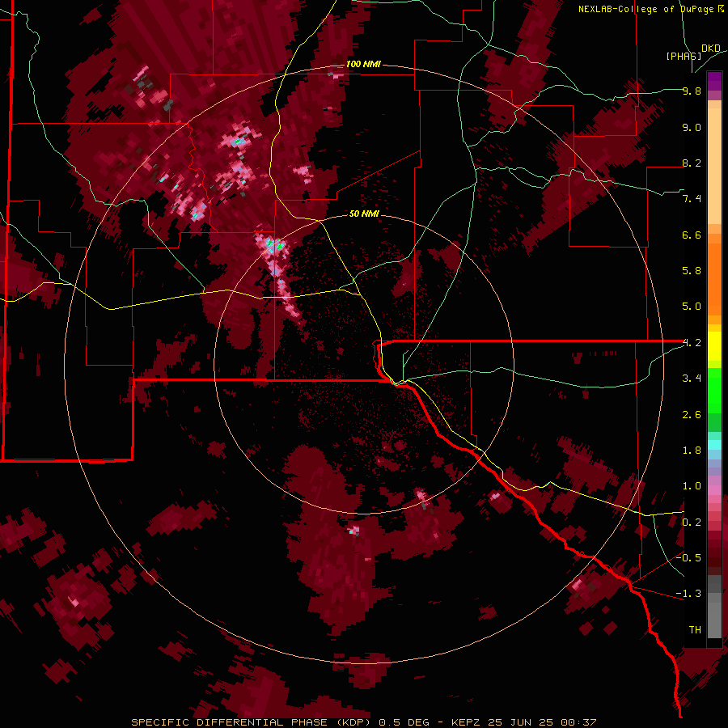Image resolution: width=728 pixels, height=728 pixels.
Task: Click the 8.2 color scale value
Action: pyautogui.click(x=692, y=163)
